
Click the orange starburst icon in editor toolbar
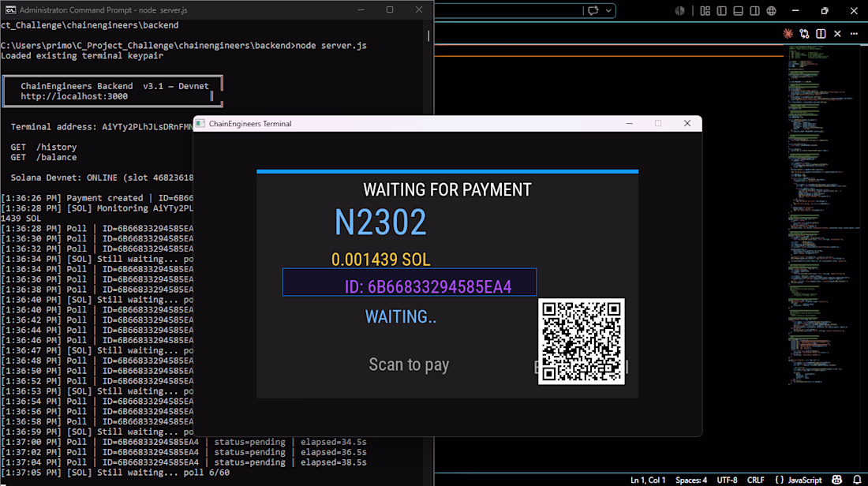[x=788, y=34]
